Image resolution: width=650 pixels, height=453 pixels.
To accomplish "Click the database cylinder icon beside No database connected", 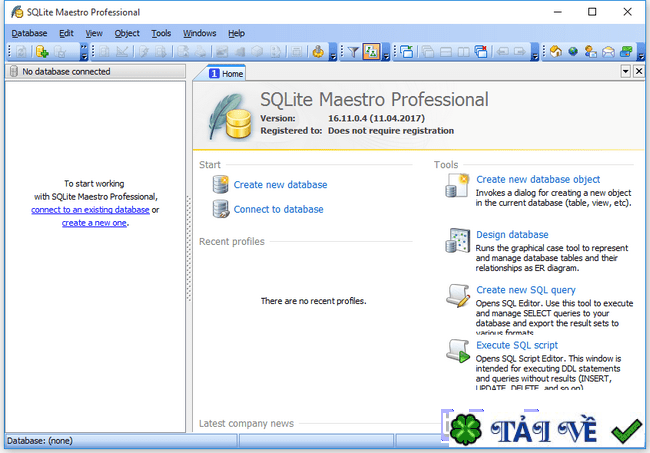I will 14,71.
